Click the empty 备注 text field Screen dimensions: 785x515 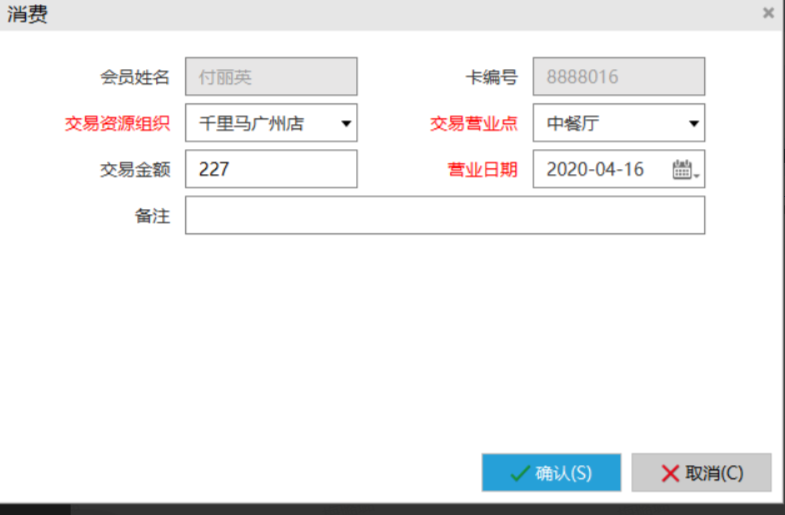pyautogui.click(x=444, y=215)
